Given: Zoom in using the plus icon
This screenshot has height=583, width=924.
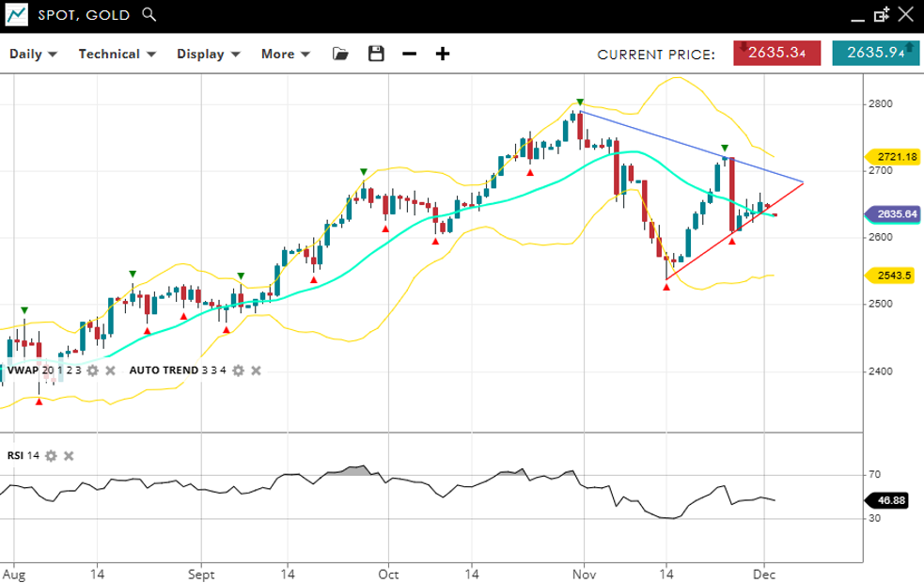Looking at the screenshot, I should pyautogui.click(x=442, y=54).
